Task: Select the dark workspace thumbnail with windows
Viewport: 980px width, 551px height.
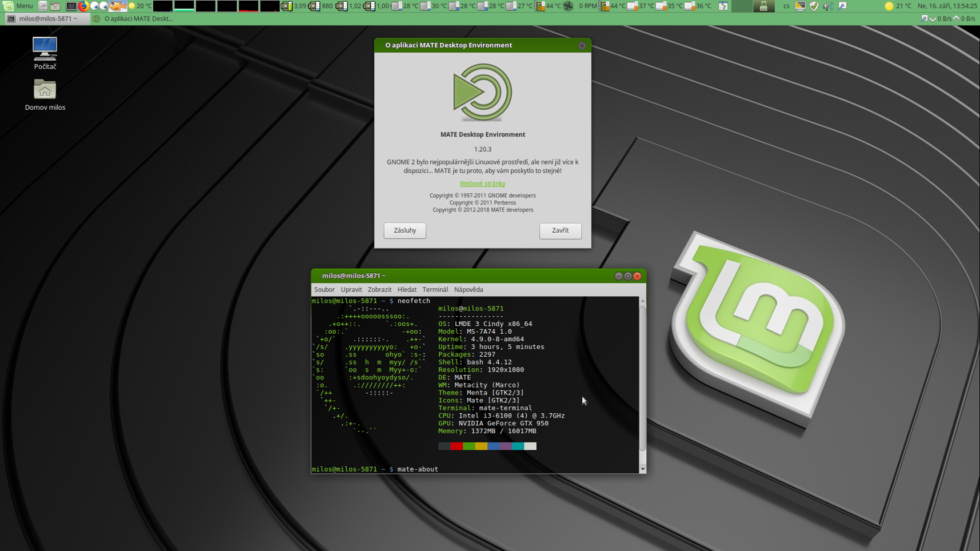Action: [764, 6]
